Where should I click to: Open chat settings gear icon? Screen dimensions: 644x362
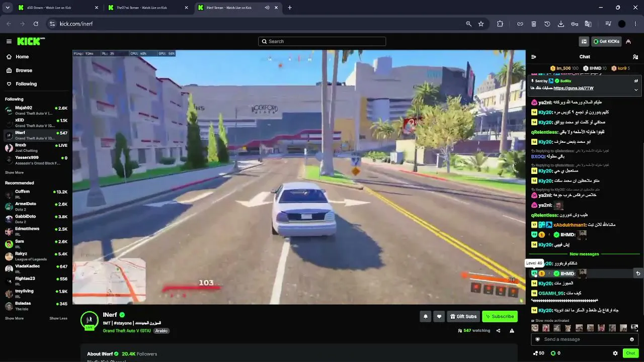615,353
